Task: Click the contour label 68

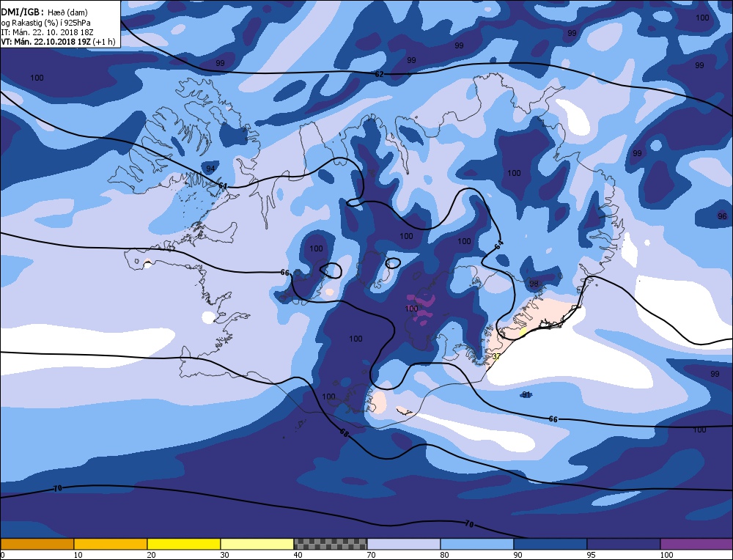Action: [344, 433]
